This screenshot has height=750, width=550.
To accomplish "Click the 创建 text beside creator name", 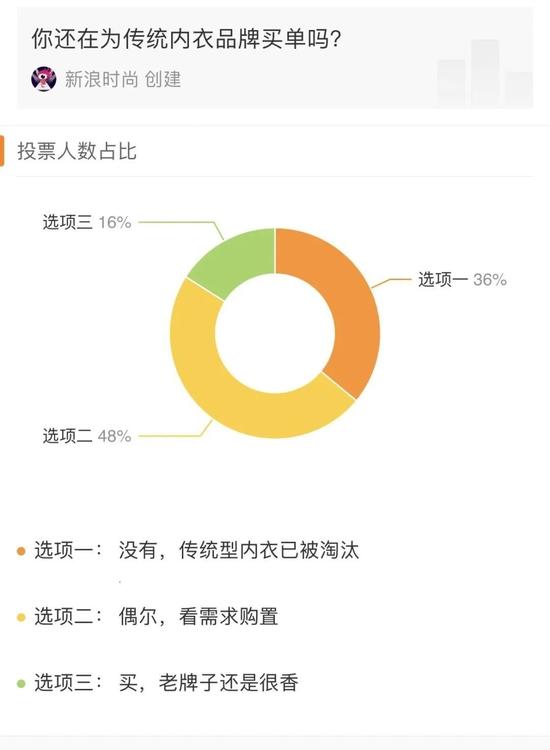I will click(163, 79).
